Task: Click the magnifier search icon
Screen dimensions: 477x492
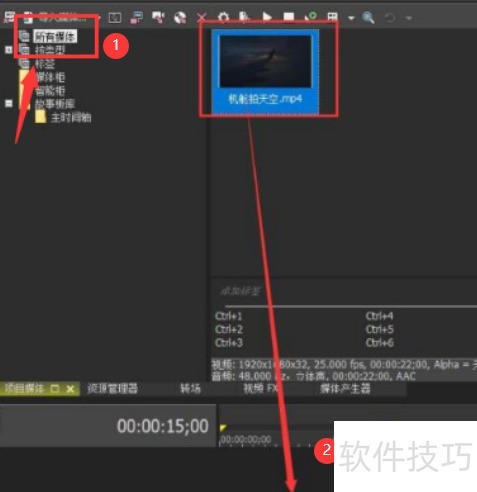Action: [x=368, y=18]
